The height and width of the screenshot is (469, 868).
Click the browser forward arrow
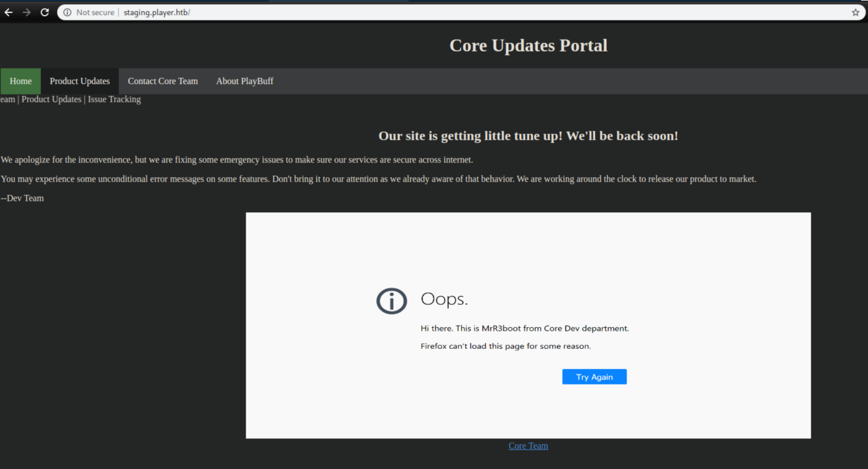(26, 12)
